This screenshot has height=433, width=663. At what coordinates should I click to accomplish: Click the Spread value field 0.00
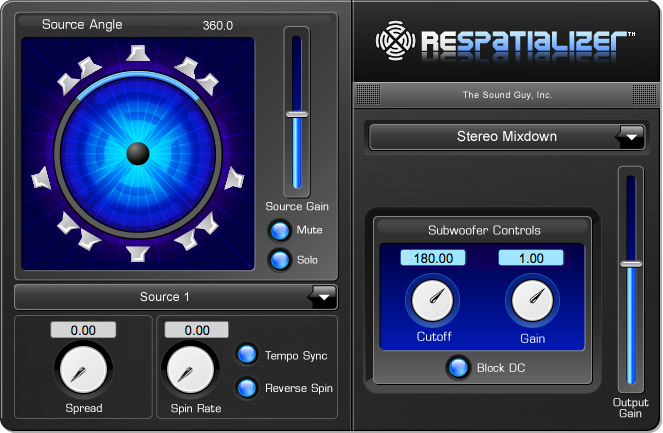click(83, 330)
